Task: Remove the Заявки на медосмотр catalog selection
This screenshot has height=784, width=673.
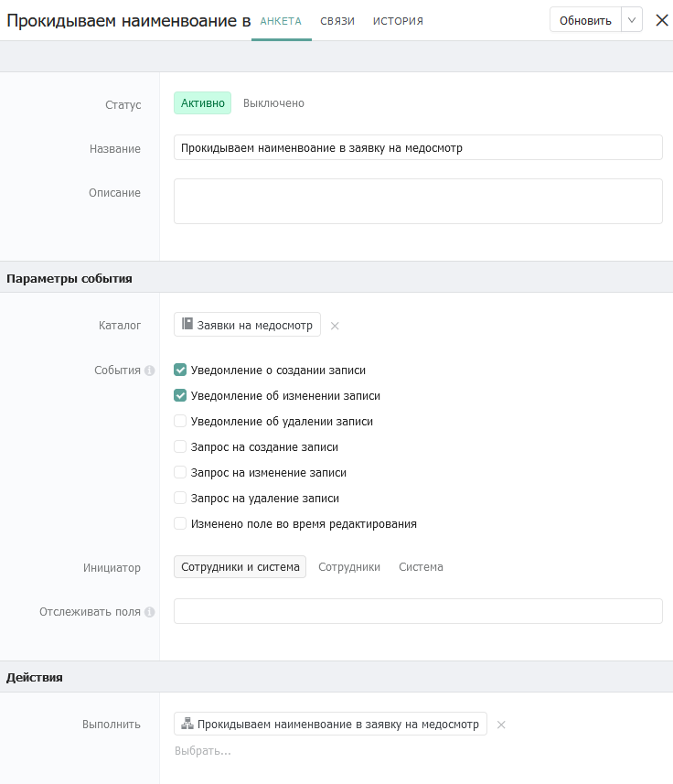Action: tap(335, 326)
